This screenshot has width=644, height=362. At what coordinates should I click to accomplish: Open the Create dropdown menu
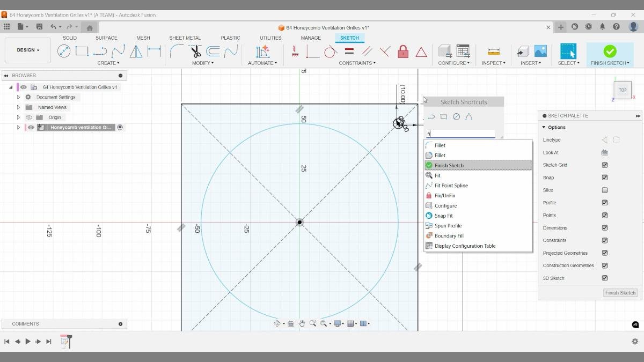pos(108,63)
